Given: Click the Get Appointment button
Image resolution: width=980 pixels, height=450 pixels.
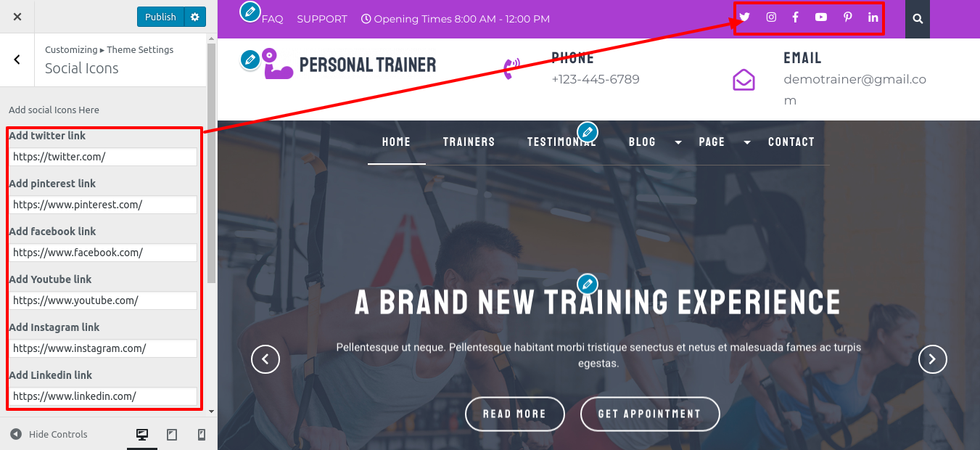Looking at the screenshot, I should pos(650,414).
